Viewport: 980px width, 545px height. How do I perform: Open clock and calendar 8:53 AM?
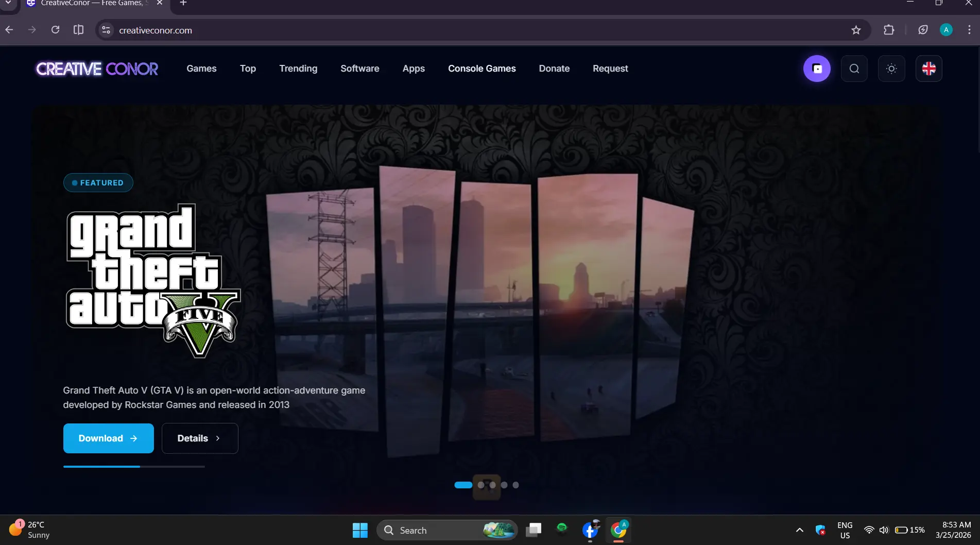click(x=953, y=530)
